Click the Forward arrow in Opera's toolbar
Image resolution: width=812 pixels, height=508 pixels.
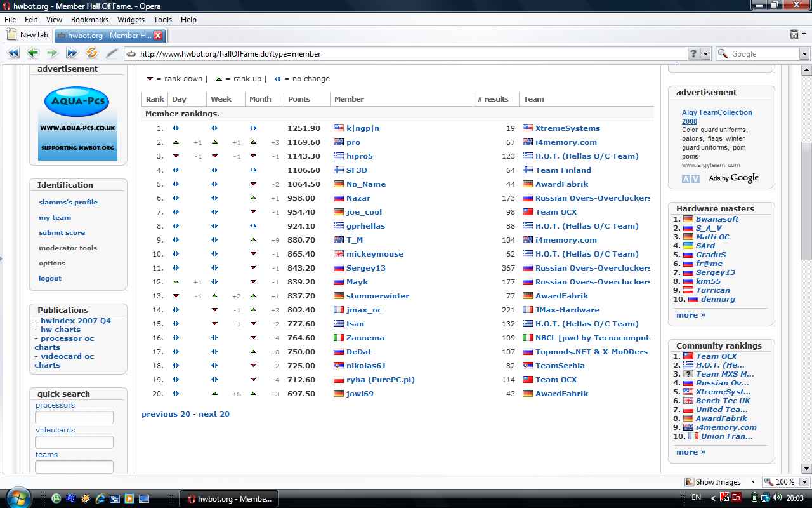point(52,53)
